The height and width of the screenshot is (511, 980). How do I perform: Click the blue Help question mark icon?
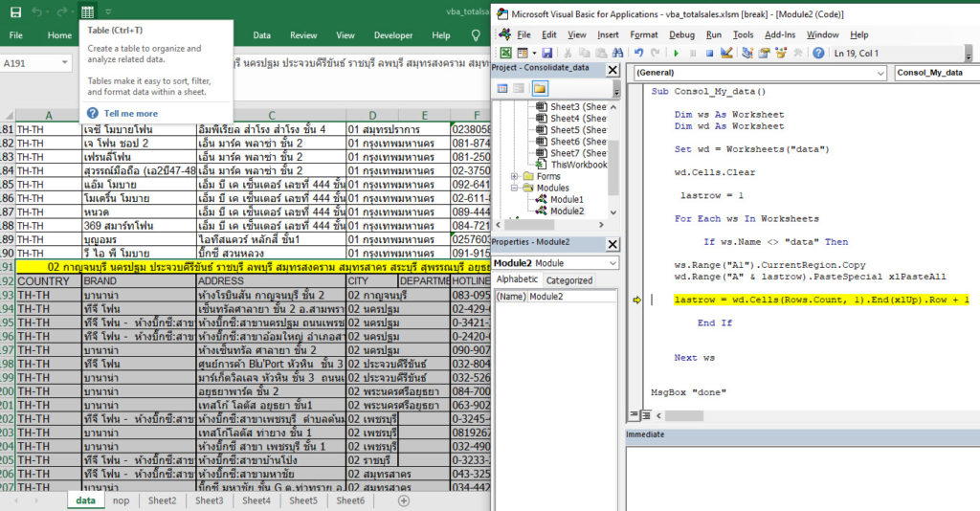818,53
